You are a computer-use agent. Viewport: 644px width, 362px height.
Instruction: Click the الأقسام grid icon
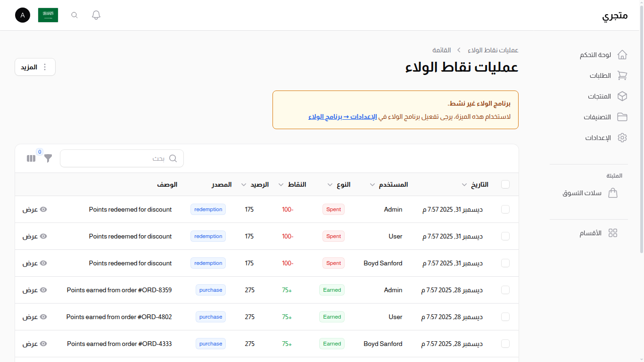coord(613,232)
